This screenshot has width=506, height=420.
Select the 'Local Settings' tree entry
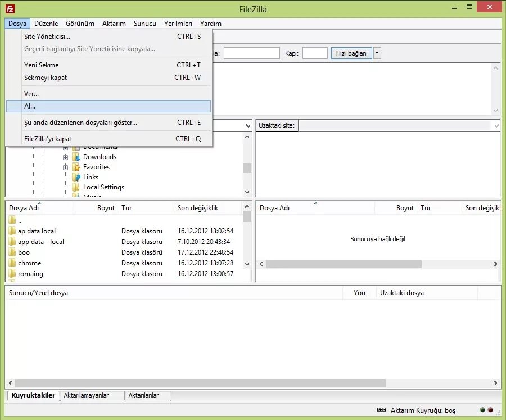point(103,187)
